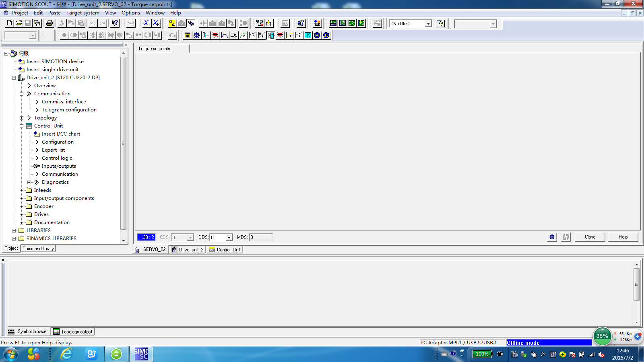Open the Target system menu
Screen dimensions: 644x362
click(x=83, y=13)
